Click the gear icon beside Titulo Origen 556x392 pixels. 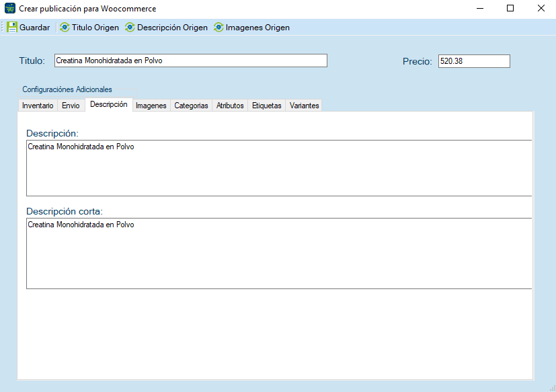65,28
